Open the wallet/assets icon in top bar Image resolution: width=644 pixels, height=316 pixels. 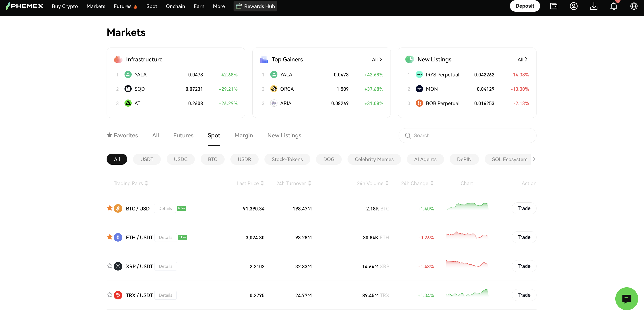[x=554, y=6]
